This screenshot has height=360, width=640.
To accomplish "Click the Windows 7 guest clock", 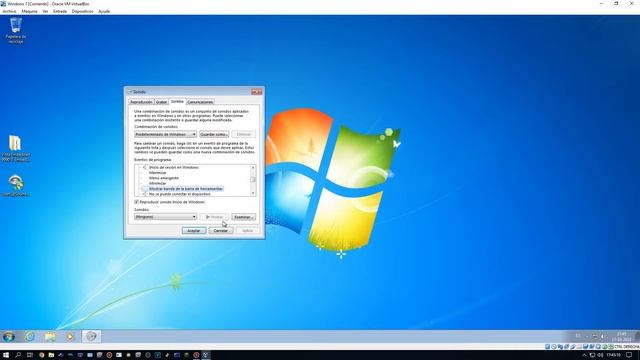I will [x=622, y=336].
